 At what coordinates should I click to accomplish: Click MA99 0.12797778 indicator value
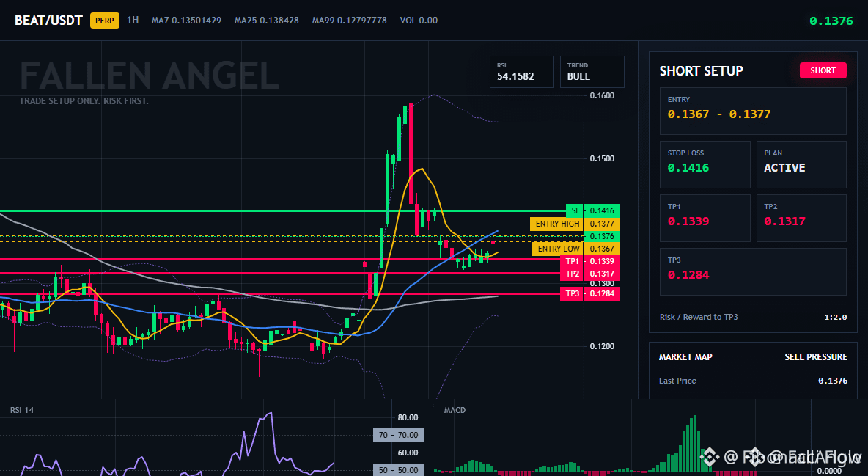tap(349, 21)
